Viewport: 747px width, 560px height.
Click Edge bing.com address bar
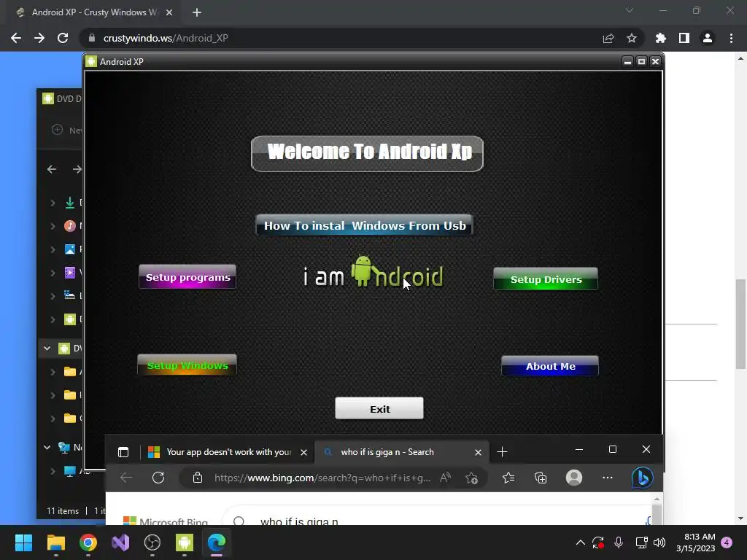322,478
